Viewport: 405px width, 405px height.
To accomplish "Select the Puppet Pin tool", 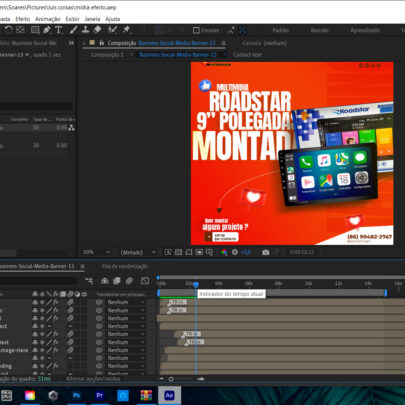I will coord(126,30).
